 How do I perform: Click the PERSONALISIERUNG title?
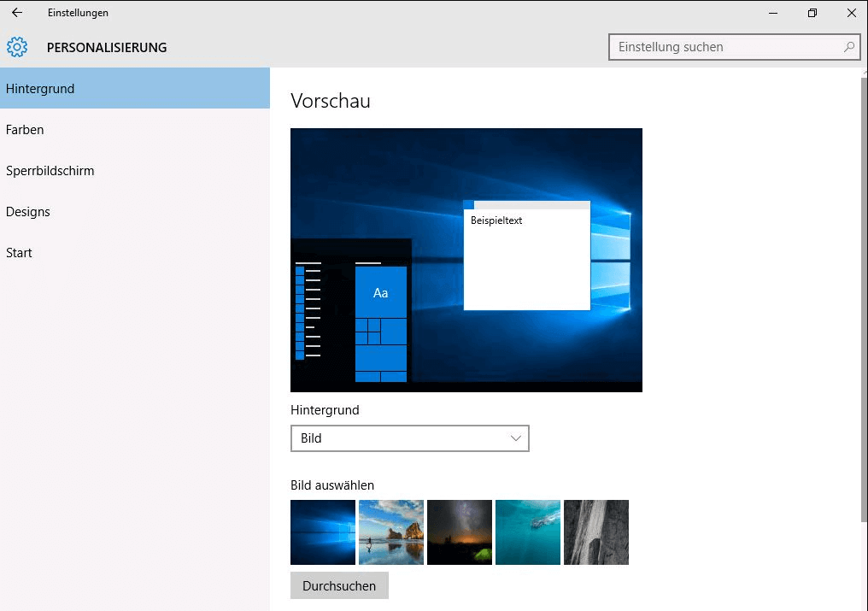point(107,48)
